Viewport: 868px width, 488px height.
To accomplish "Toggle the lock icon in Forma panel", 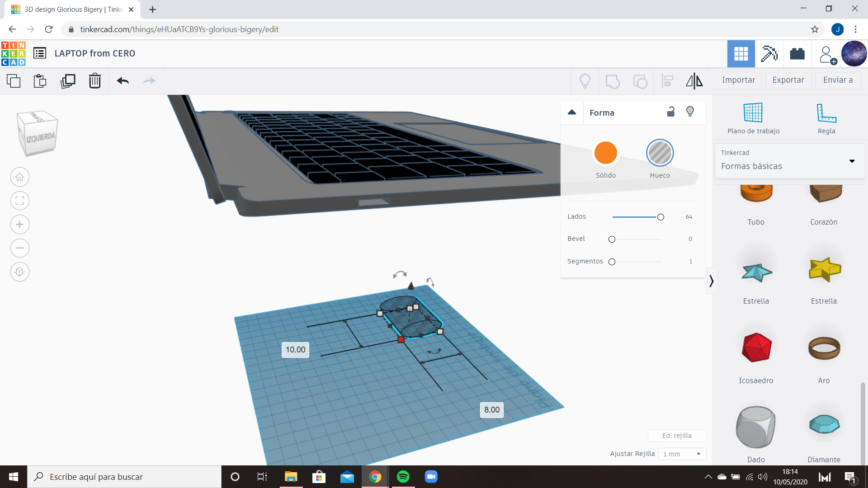I will coord(671,112).
